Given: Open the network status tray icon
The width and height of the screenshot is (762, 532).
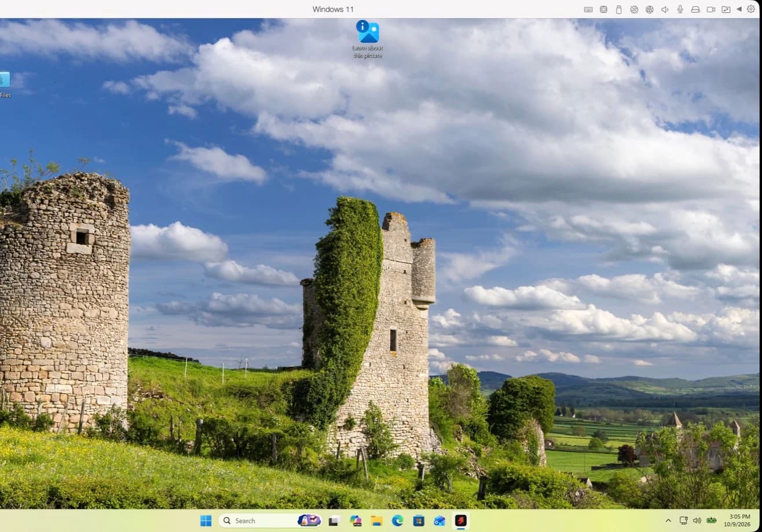Looking at the screenshot, I should click(683, 520).
